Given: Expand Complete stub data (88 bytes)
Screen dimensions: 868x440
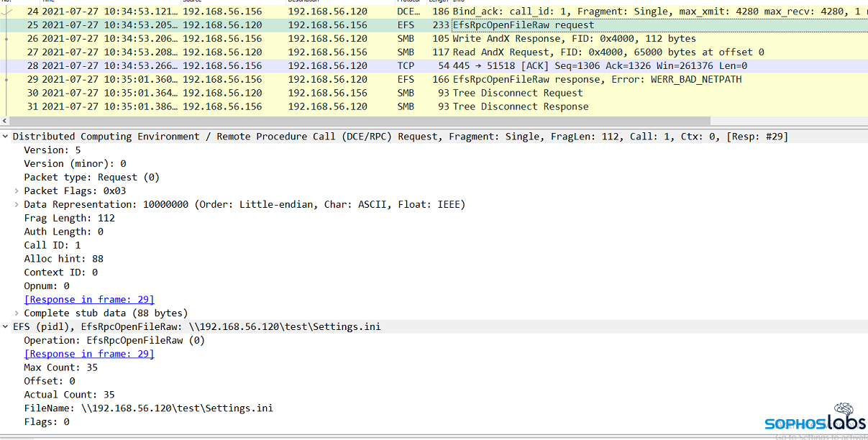Looking at the screenshot, I should (17, 313).
